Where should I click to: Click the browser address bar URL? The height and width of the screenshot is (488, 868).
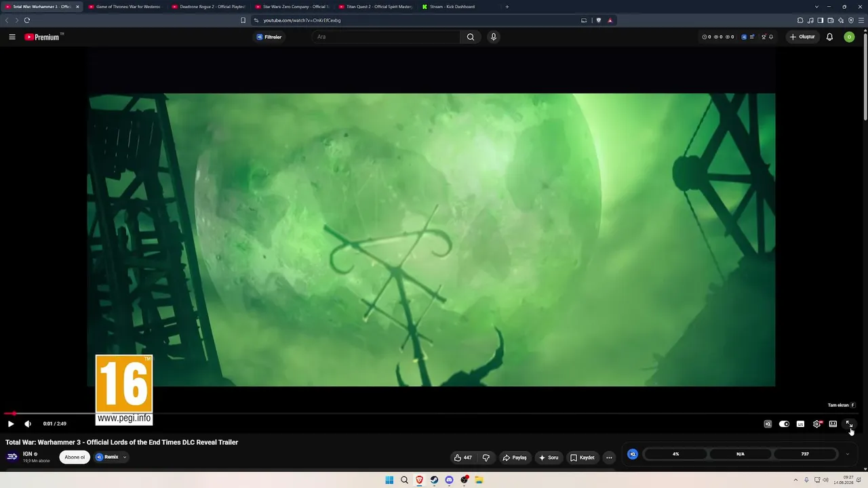[x=302, y=20]
